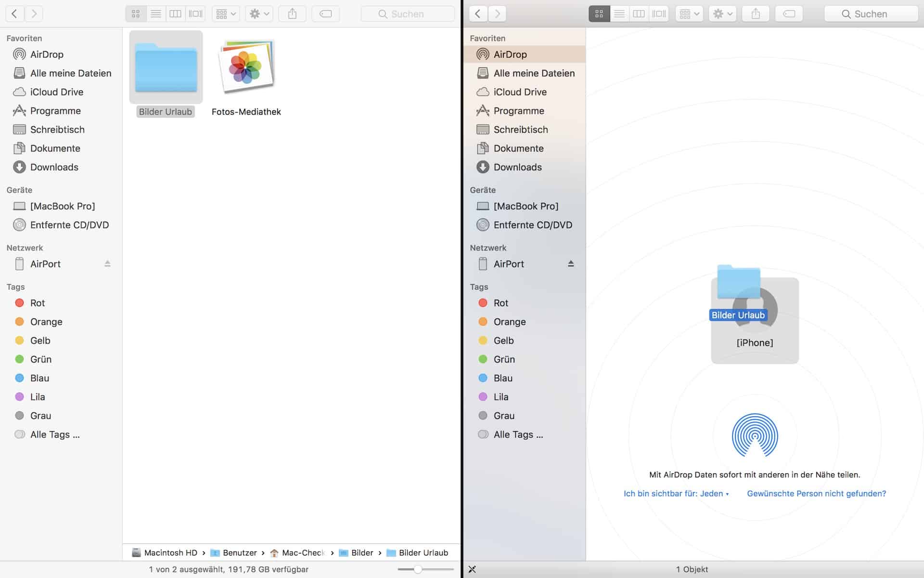Viewport: 924px width, 578px height.
Task: Click Bilder in the path bar
Action: point(356,552)
